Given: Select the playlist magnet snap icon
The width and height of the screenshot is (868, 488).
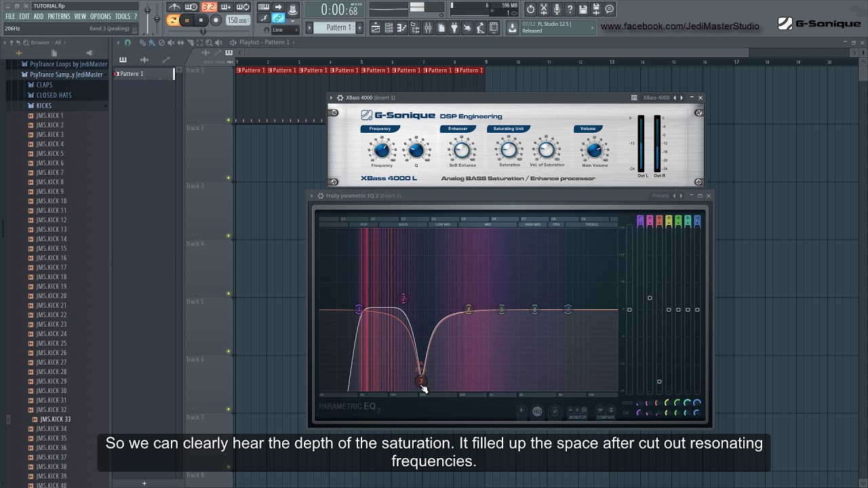Looking at the screenshot, I should coord(127,42).
